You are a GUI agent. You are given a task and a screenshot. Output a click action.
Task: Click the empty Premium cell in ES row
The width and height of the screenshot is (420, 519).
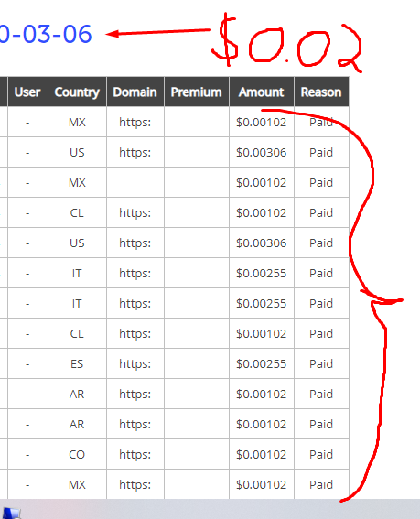(x=197, y=363)
